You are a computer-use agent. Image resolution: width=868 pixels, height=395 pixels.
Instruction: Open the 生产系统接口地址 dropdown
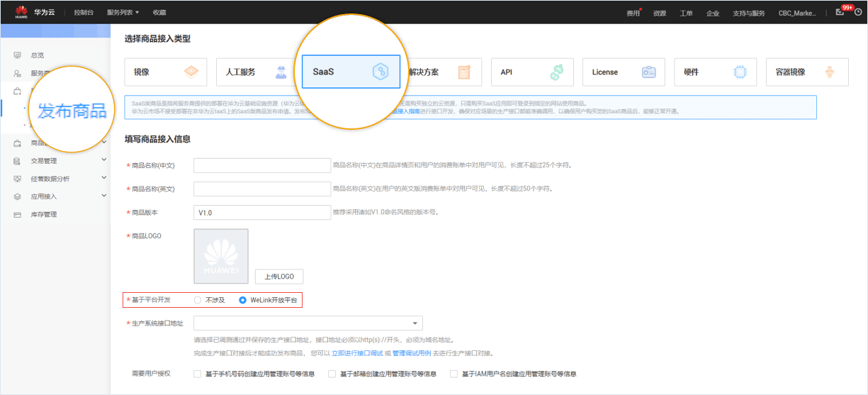point(308,323)
